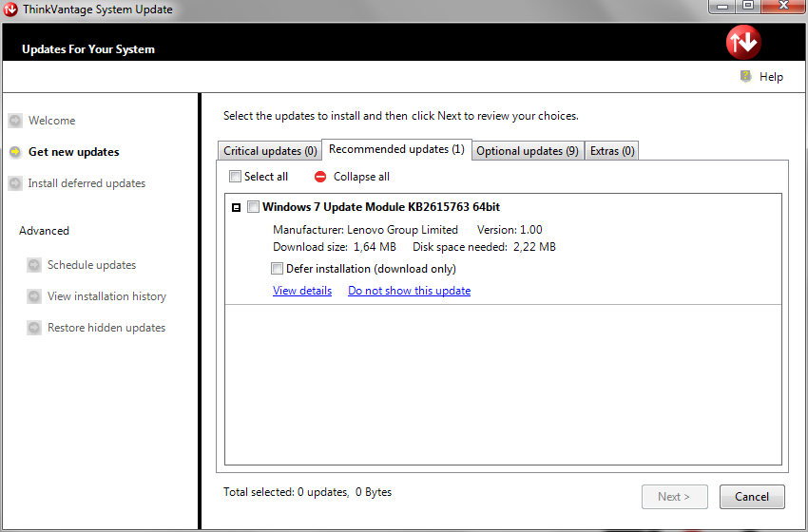Check the Select all checkbox
The image size is (808, 532).
click(236, 177)
